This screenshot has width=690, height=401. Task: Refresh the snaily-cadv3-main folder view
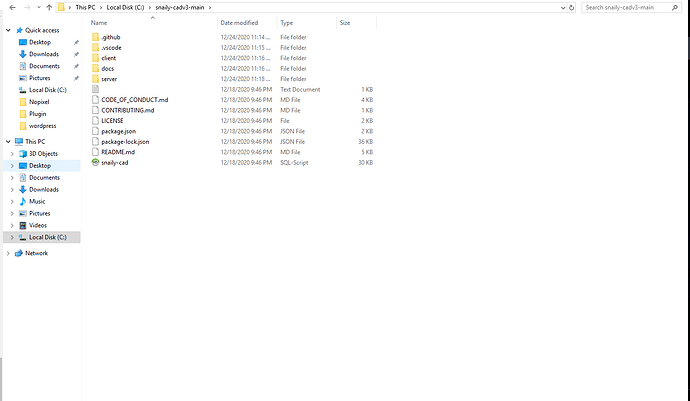(571, 7)
